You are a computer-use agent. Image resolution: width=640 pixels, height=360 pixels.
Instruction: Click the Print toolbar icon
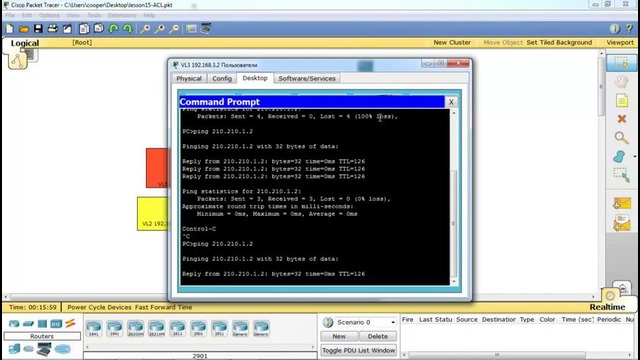52,29
